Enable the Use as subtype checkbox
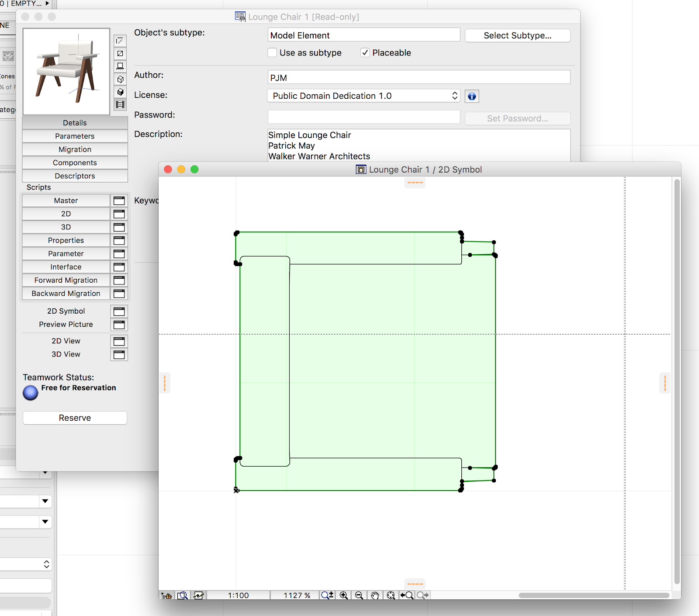This screenshot has width=699, height=616. [x=272, y=53]
